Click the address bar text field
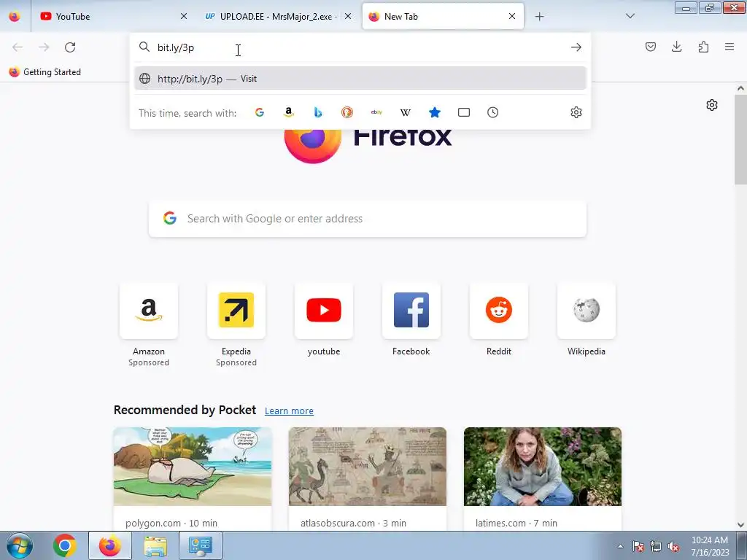747x560 pixels. tap(360, 47)
